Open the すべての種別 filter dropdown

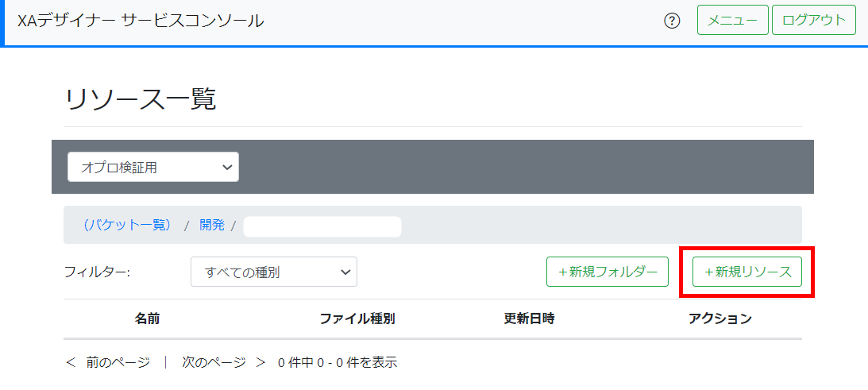pos(274,272)
